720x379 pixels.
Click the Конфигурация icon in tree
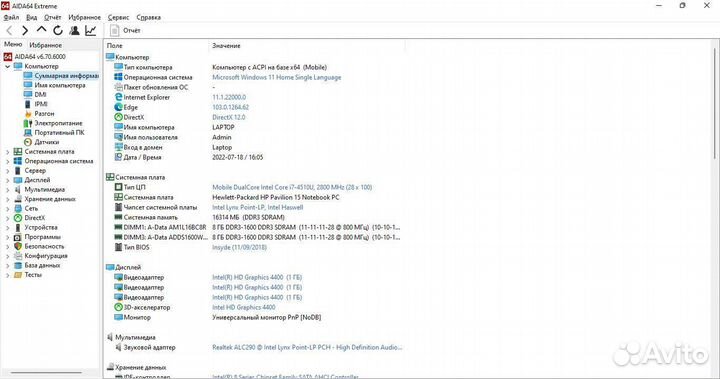click(17, 256)
